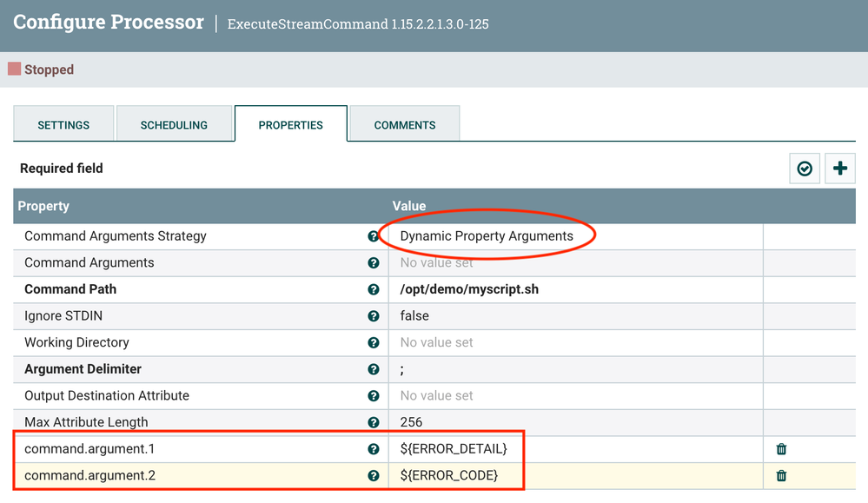The width and height of the screenshot is (868, 503).
Task: Show help tooltip for Command Path
Action: pos(374,289)
